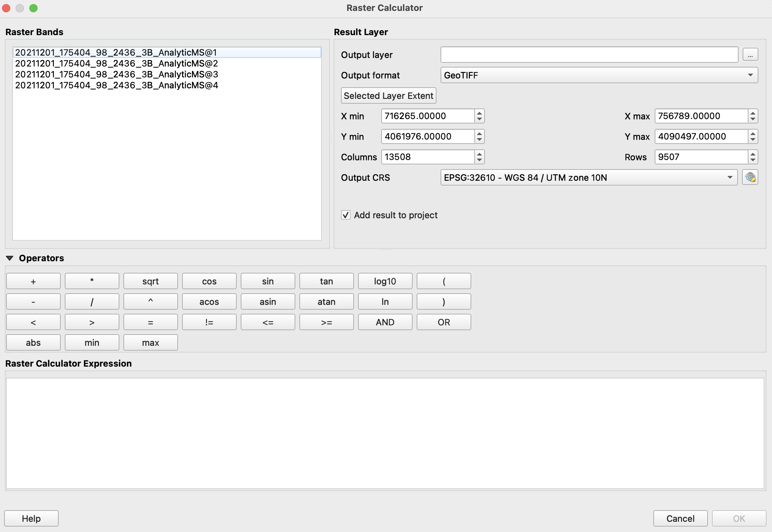Image resolution: width=772 pixels, height=532 pixels.
Task: Click the equals operator button
Action: point(151,322)
